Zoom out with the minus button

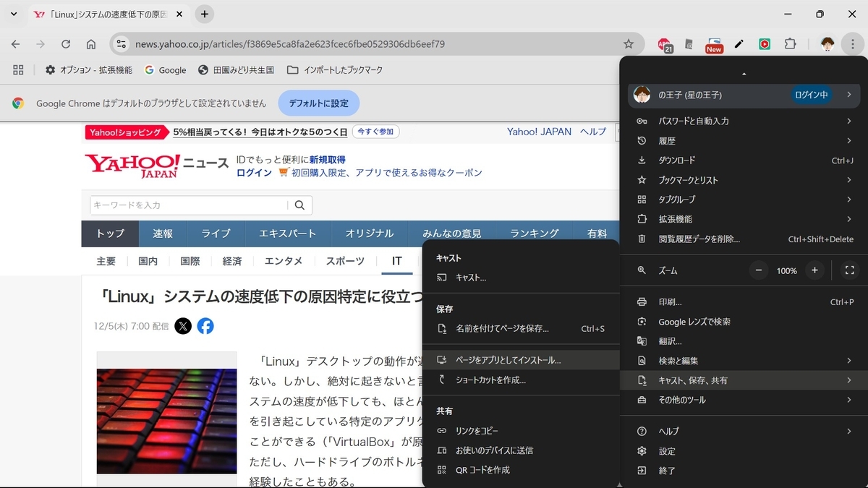(x=759, y=270)
